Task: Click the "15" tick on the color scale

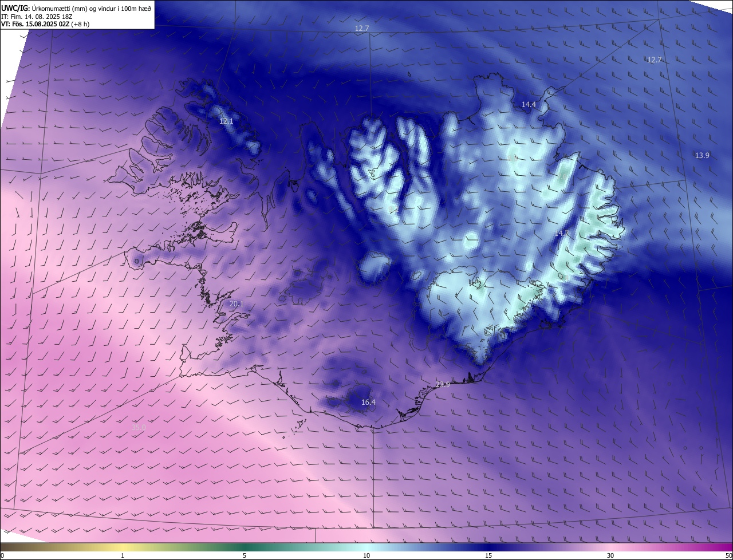Action: point(488,555)
